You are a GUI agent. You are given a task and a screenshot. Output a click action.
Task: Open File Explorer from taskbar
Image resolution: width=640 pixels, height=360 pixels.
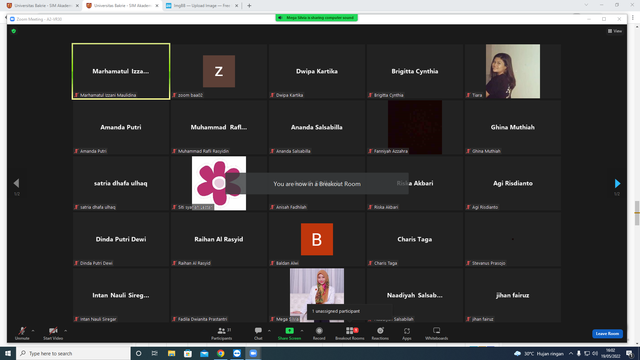point(171,353)
